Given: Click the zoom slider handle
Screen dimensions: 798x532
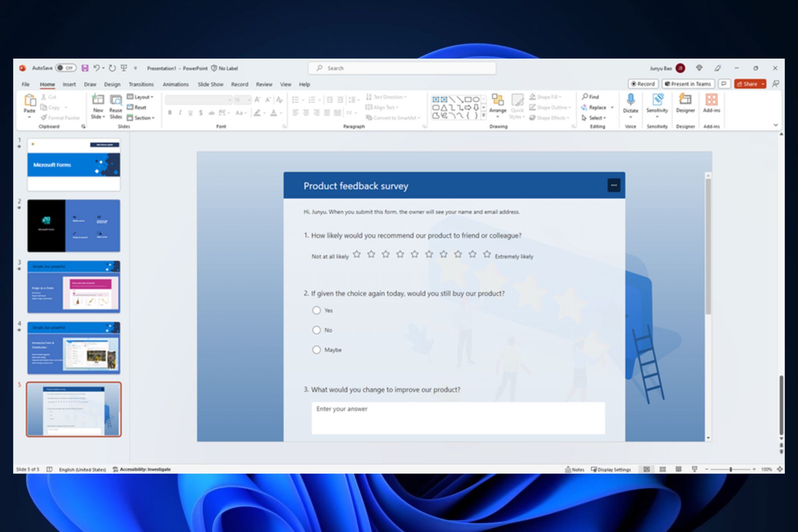Looking at the screenshot, I should point(731,469).
